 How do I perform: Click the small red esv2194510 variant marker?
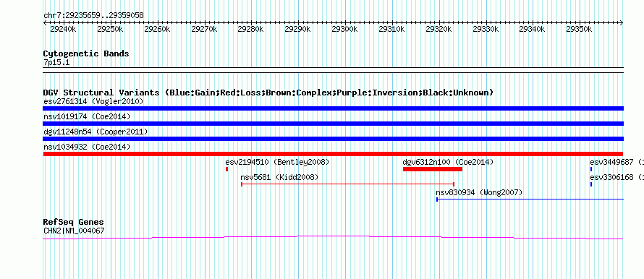click(x=226, y=169)
